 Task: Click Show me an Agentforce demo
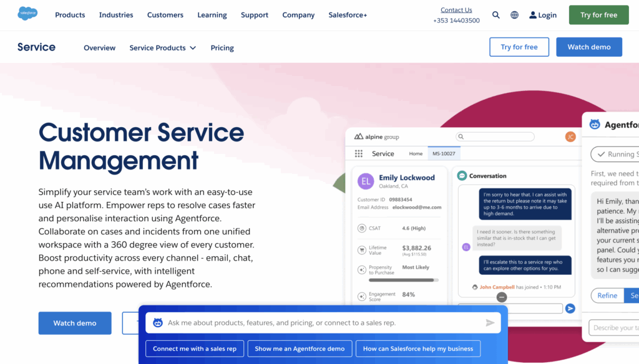(x=300, y=348)
